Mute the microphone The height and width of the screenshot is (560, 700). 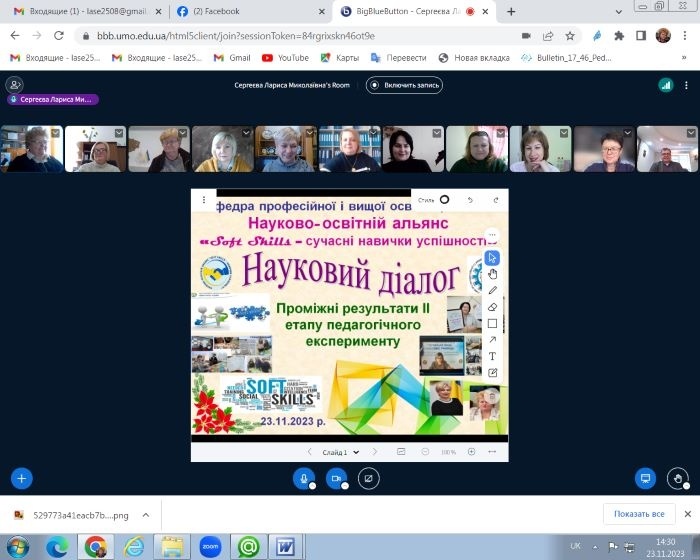tap(304, 478)
